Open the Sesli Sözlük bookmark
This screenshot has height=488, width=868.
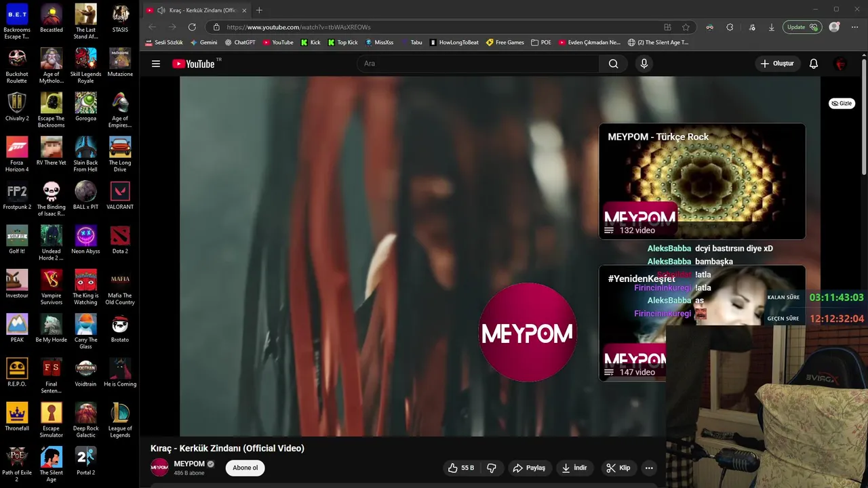[x=164, y=42]
